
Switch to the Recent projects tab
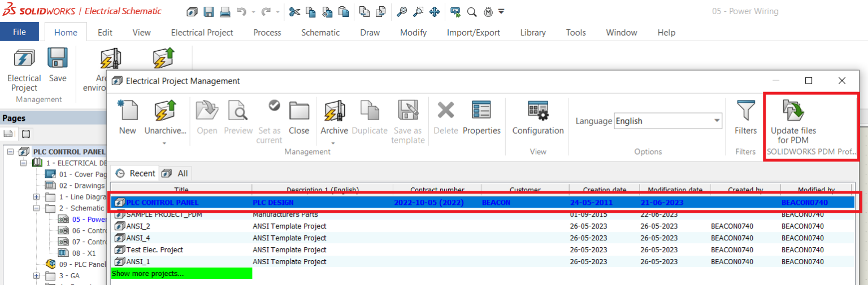point(135,173)
